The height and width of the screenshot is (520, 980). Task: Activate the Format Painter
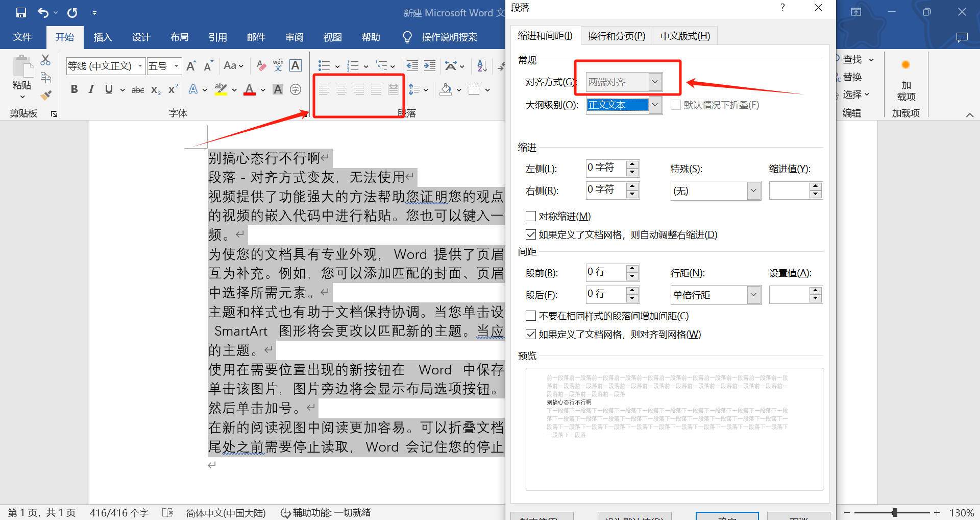45,95
